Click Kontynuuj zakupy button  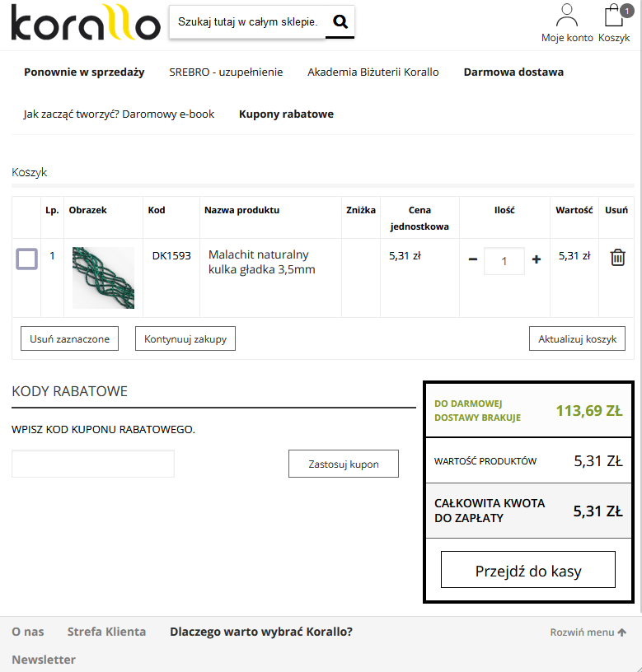(185, 338)
